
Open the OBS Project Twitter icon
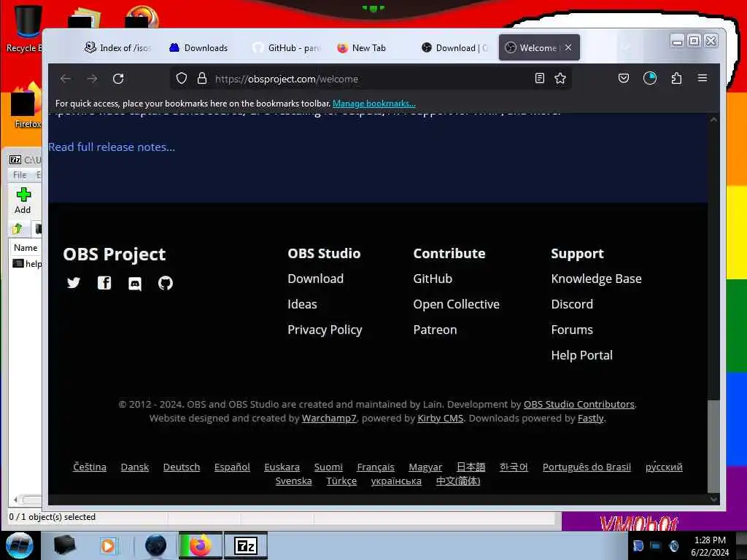(74, 283)
